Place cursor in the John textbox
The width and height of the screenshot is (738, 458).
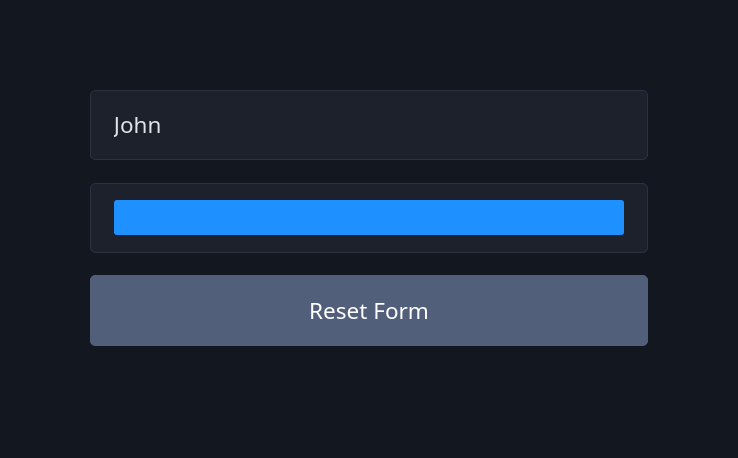pyautogui.click(x=368, y=125)
